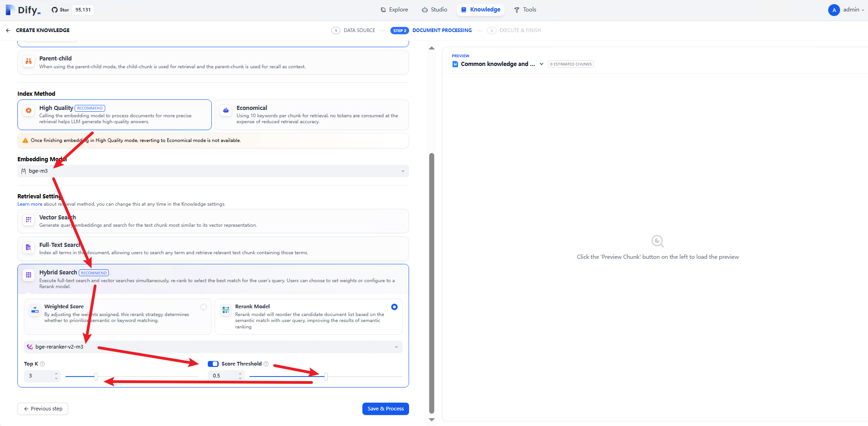Click the Top K number input field
This screenshot has height=426, width=868.
39,376
